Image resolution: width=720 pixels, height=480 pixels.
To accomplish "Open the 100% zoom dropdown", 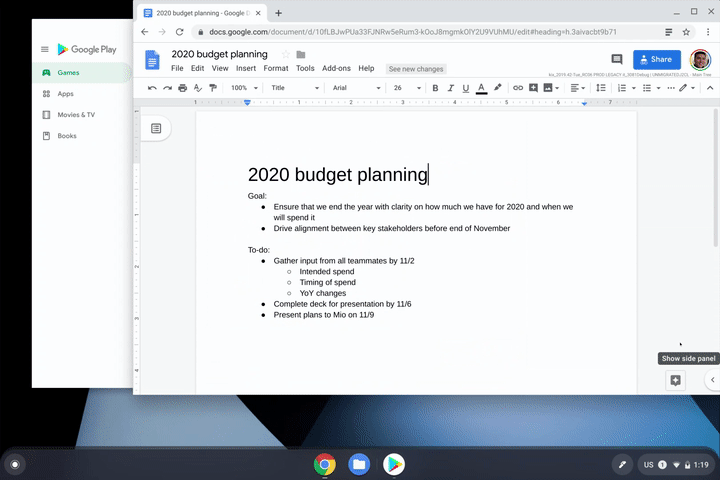I will (x=244, y=88).
